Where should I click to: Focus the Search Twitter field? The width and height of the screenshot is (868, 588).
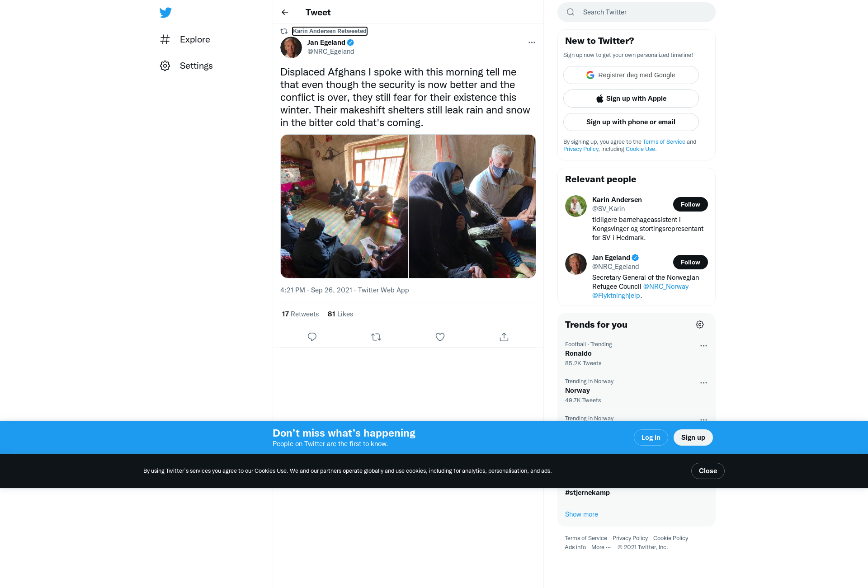[x=636, y=12]
